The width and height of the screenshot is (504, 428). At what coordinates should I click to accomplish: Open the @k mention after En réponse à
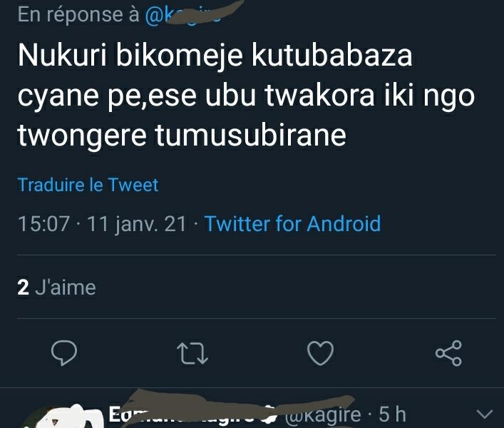[183, 15]
